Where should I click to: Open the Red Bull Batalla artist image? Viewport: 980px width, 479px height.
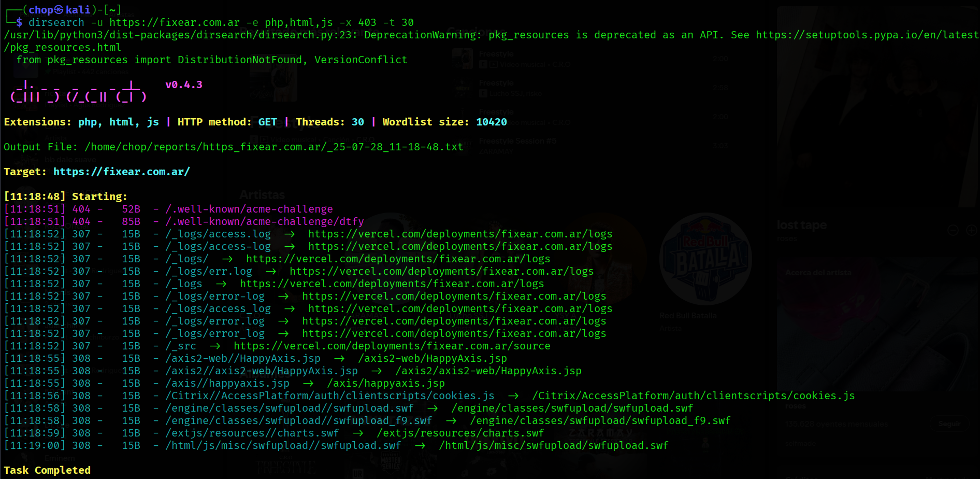(x=705, y=259)
